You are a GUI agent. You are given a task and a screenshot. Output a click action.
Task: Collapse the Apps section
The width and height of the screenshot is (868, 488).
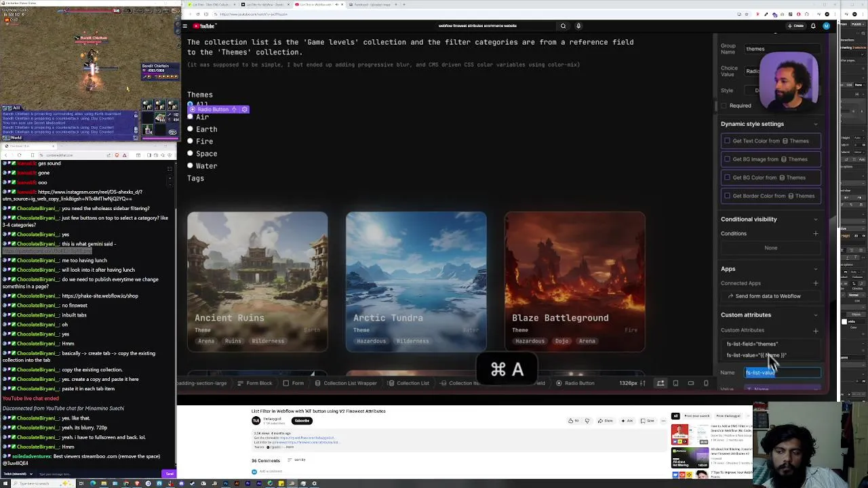816,269
